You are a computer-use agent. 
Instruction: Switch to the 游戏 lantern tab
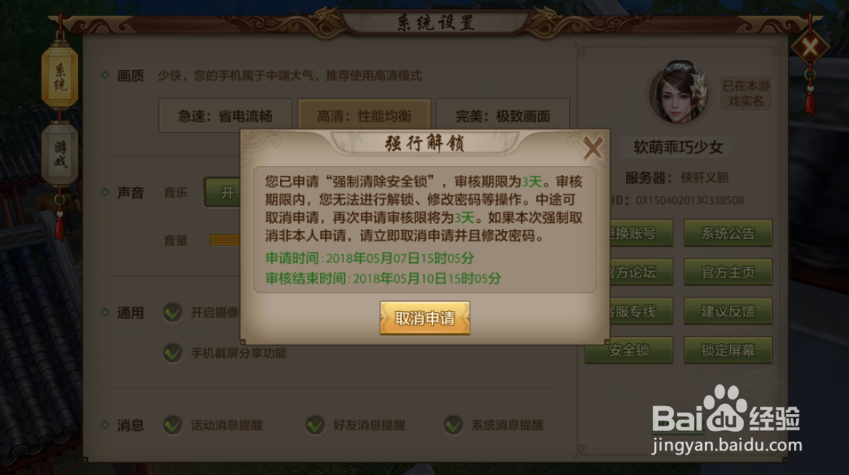(x=60, y=154)
